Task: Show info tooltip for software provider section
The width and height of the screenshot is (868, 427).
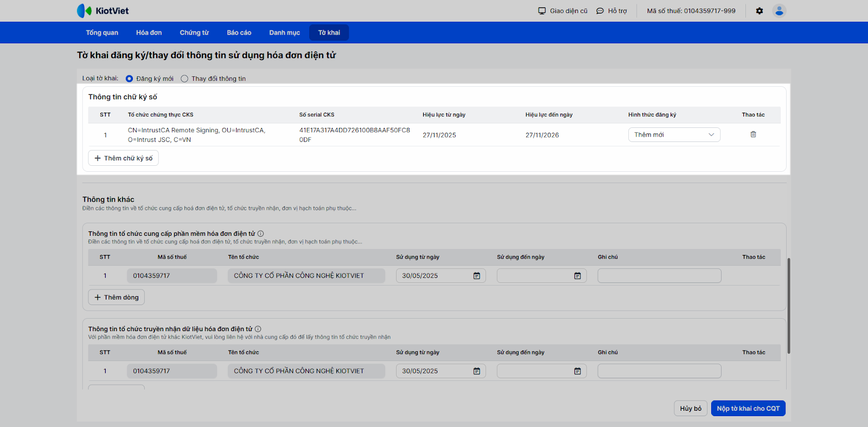Action: click(x=261, y=234)
